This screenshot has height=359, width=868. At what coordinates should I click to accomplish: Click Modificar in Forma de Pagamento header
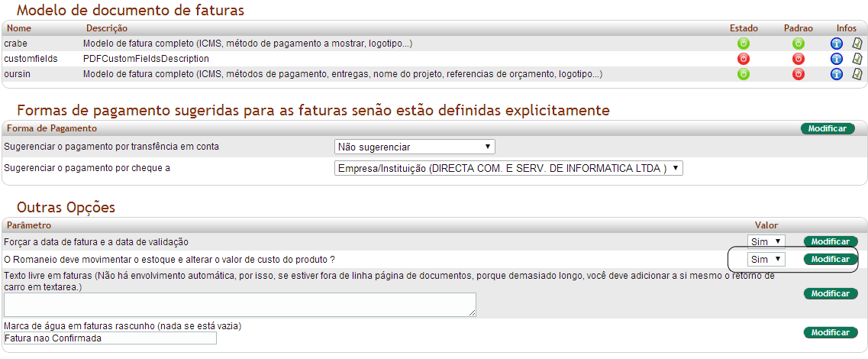click(x=827, y=128)
